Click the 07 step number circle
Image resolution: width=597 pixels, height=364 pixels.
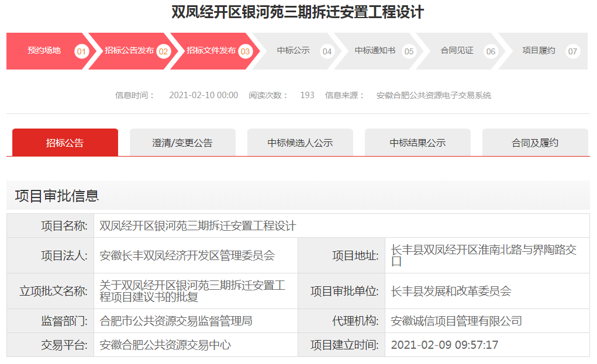pos(572,51)
